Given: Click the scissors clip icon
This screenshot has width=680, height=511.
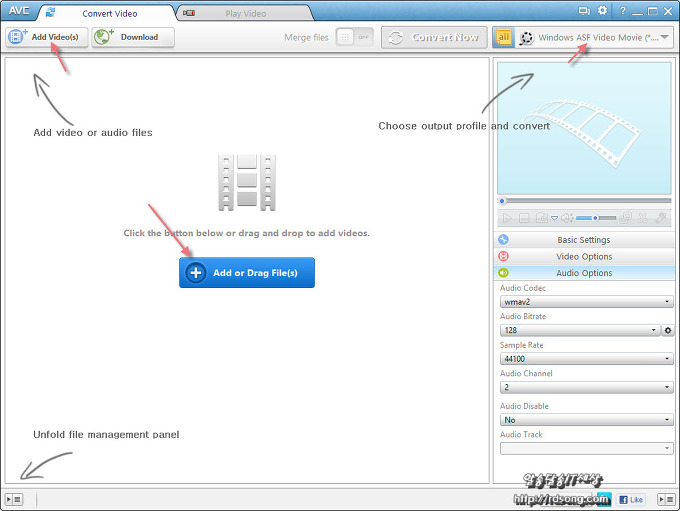Looking at the screenshot, I should 644,217.
